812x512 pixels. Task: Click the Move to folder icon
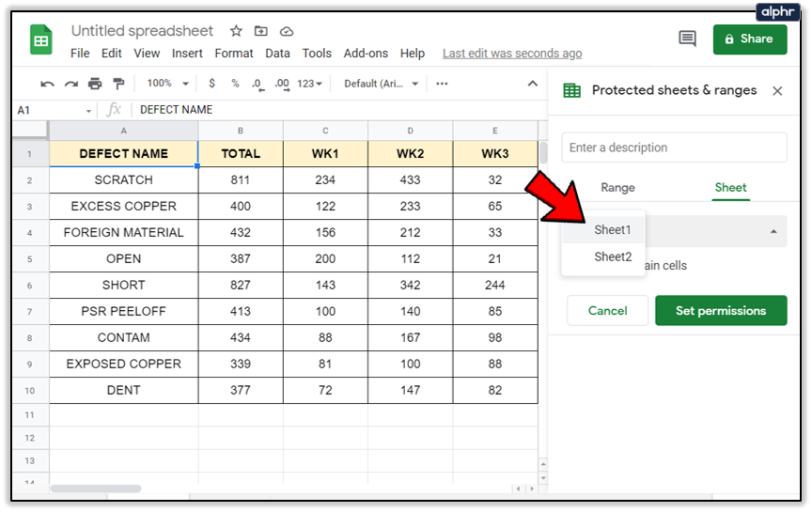pos(261,32)
